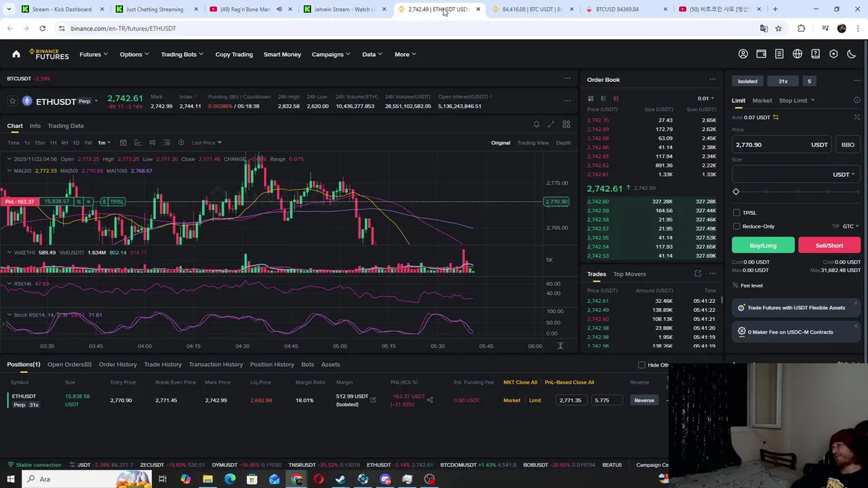Adjust leverage with 31x button
The image size is (868, 488).
coord(783,81)
